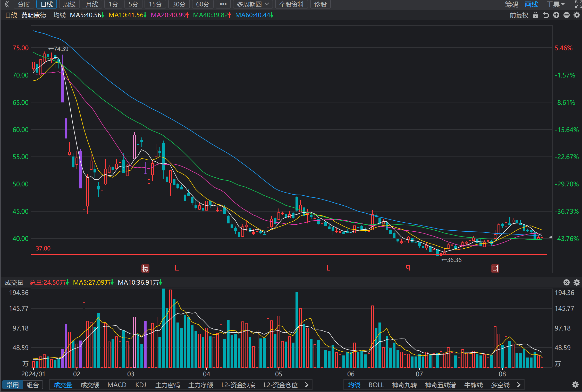
Task: Click the 36.36 low price annotation
Action: tap(452, 260)
